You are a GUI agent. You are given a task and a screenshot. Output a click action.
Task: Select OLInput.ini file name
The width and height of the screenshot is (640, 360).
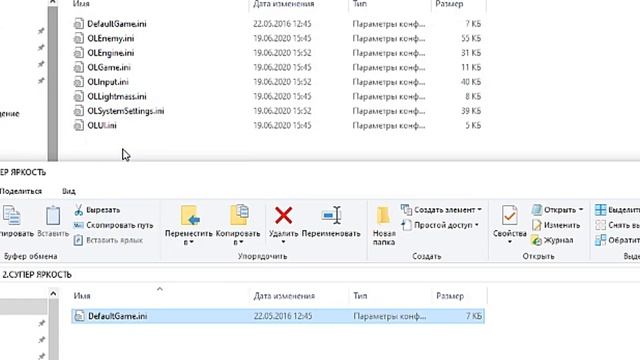(x=108, y=82)
